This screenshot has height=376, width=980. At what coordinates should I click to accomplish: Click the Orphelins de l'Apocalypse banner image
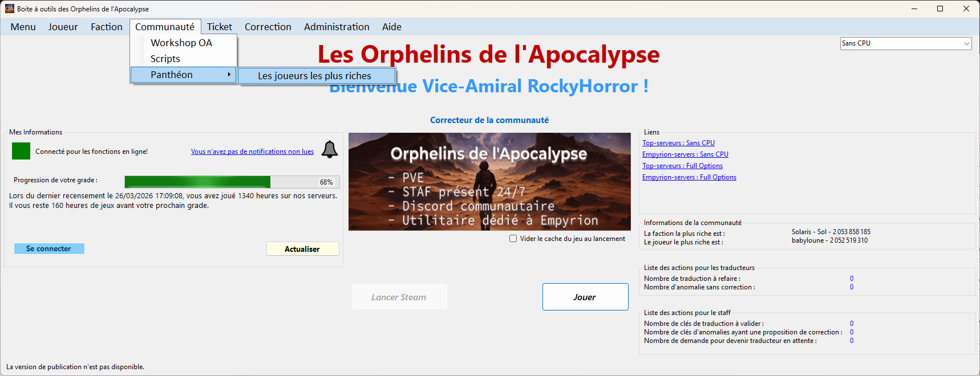click(x=489, y=182)
